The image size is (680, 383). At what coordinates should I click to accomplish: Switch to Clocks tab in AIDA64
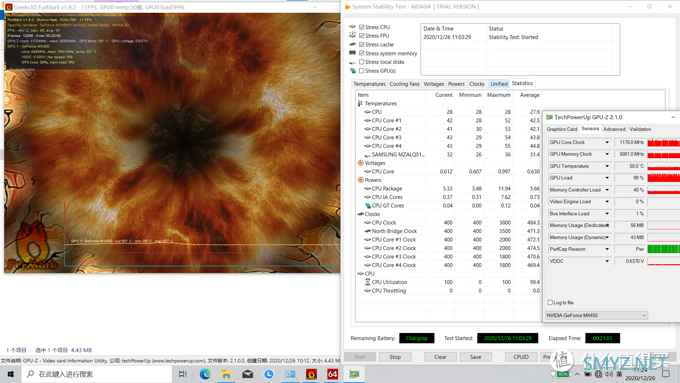click(x=477, y=84)
